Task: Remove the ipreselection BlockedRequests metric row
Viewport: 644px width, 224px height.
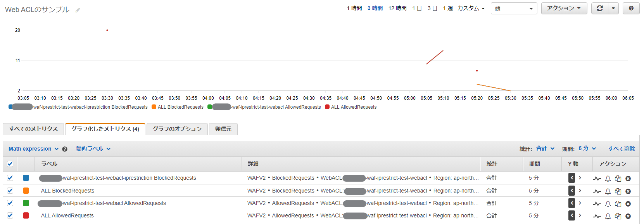Action: click(628, 179)
